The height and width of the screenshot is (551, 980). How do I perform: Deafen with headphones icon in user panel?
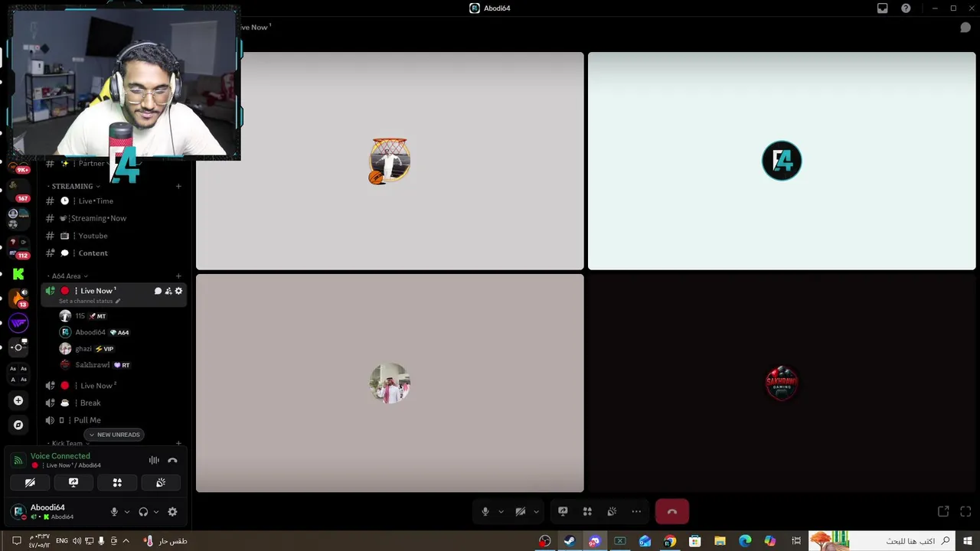pyautogui.click(x=143, y=512)
